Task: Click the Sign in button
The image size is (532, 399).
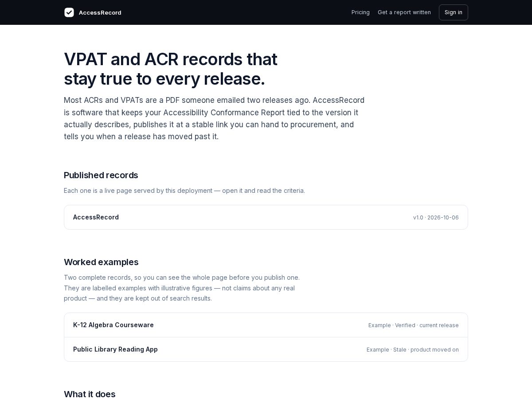Action: (454, 12)
